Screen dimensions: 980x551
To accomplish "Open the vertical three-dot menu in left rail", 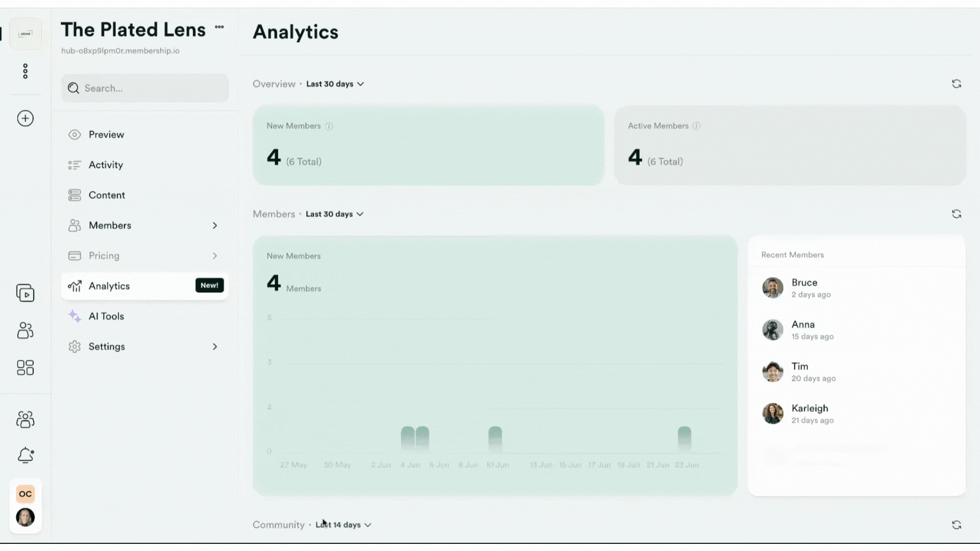I will click(25, 71).
